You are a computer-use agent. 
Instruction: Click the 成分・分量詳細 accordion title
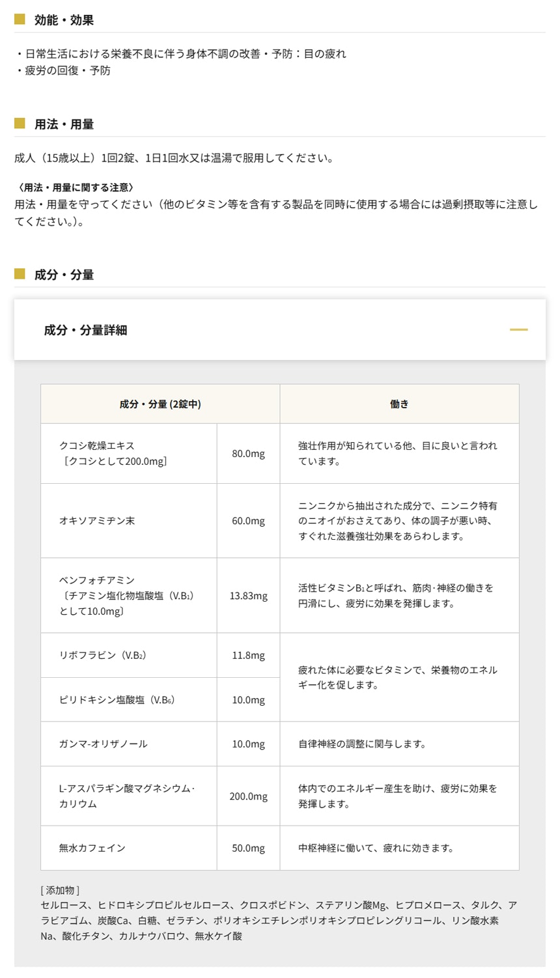pos(85,330)
